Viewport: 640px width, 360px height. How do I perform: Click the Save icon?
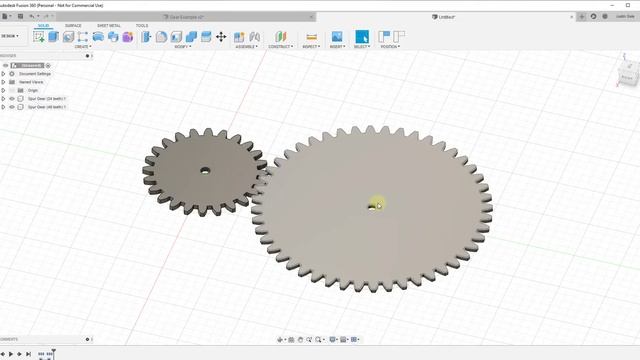(20, 16)
